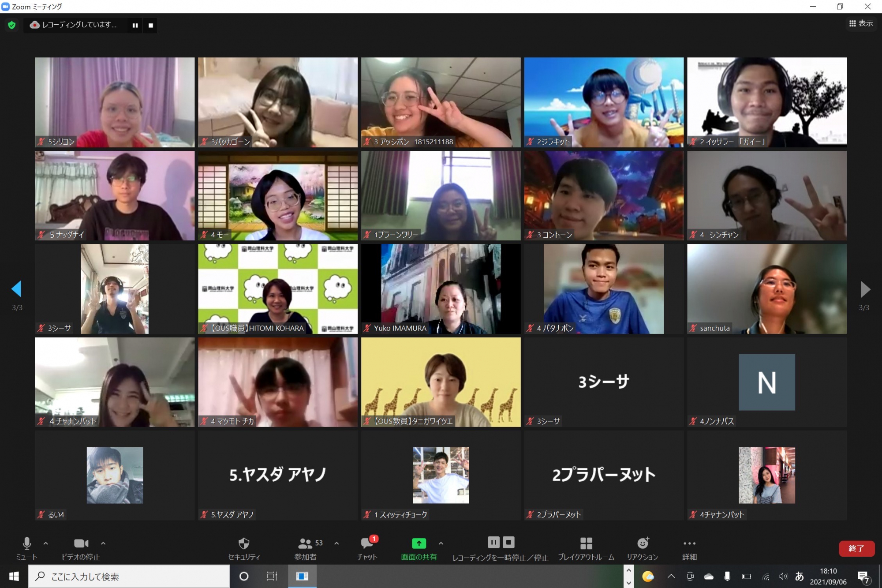The image size is (882, 588).
Task: Open Task View on the taskbar
Action: click(272, 576)
